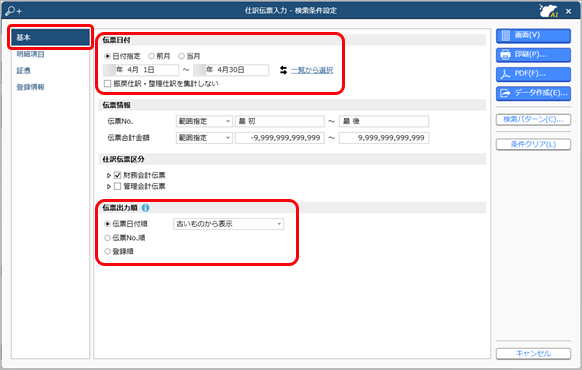This screenshot has height=370, width=582.
Task: Click the 最 後 voucher number field
Action: tap(384, 121)
